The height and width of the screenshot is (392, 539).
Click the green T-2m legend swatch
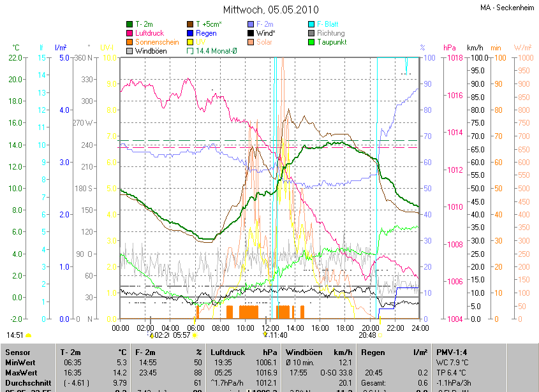(130, 24)
